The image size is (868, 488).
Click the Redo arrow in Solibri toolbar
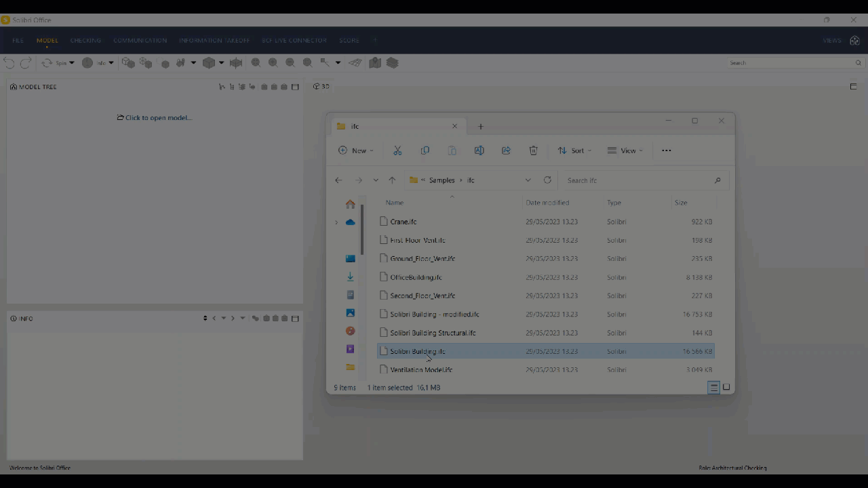click(x=26, y=63)
